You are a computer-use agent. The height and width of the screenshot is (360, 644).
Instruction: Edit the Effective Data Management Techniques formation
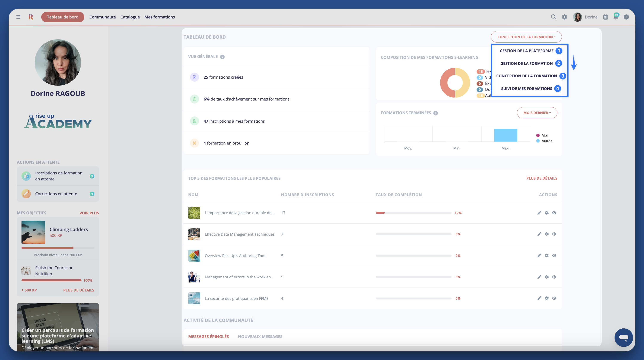pos(539,234)
